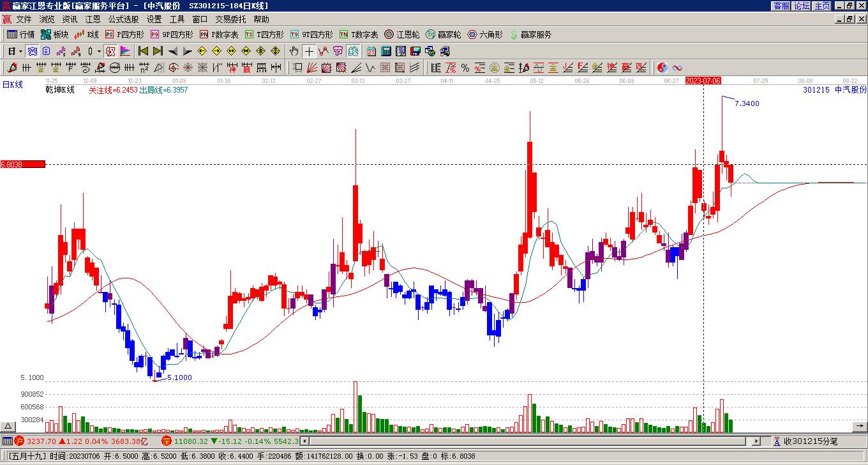
Task: Open the T四方形 tool
Action: 264,34
